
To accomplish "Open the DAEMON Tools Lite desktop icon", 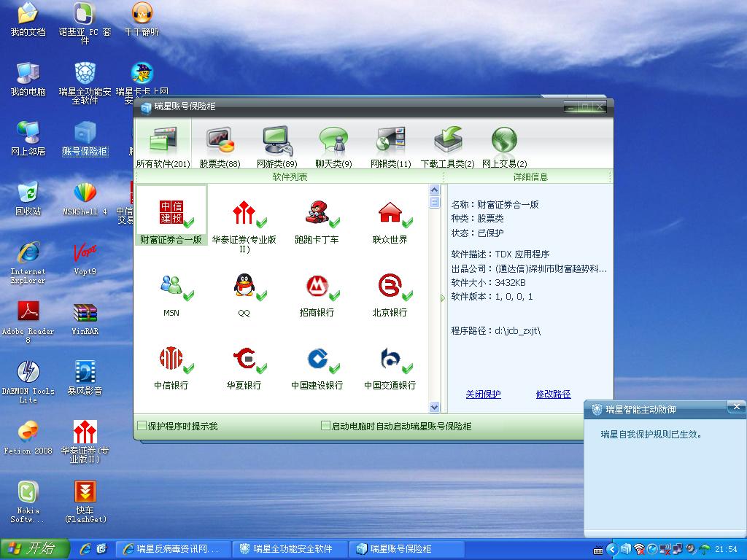I will coord(28,382).
